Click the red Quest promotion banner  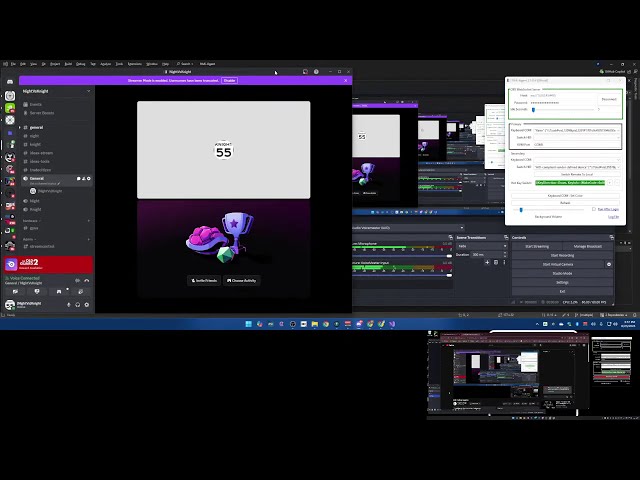pyautogui.click(x=48, y=264)
